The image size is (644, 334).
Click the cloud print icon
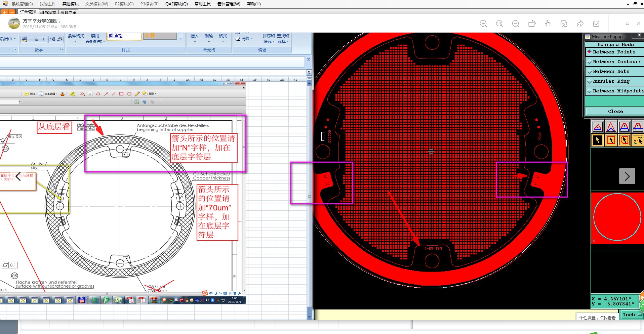(564, 24)
